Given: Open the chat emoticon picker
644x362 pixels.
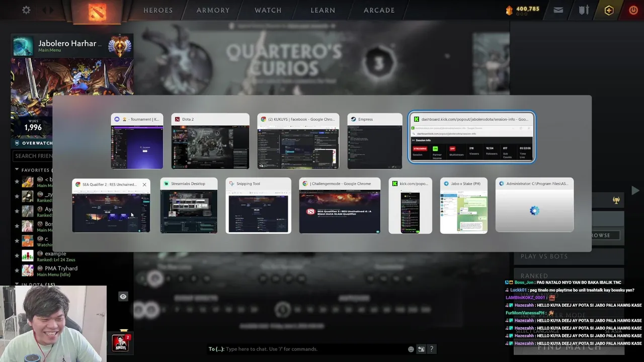Looking at the screenshot, I should 411,349.
